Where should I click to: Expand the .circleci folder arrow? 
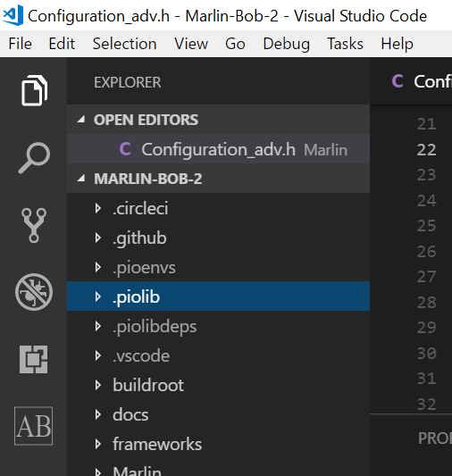click(x=97, y=208)
